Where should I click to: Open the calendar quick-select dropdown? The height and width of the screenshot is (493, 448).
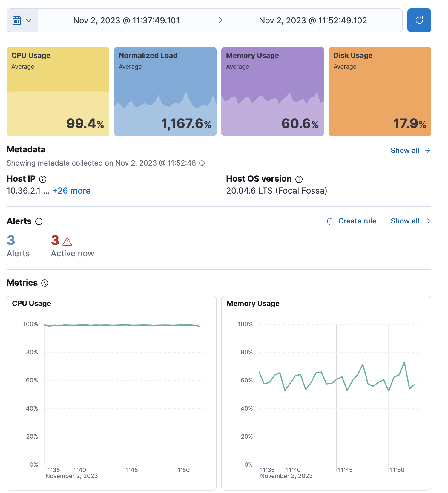pos(22,20)
